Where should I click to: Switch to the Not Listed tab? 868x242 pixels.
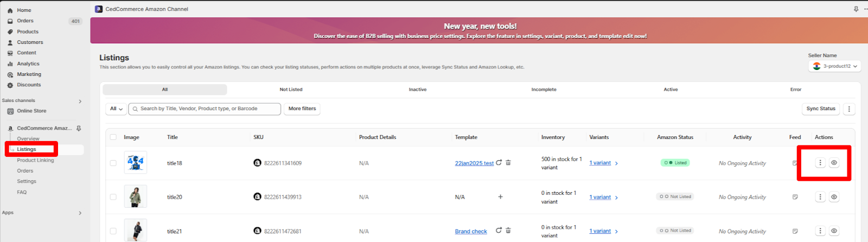(x=291, y=90)
